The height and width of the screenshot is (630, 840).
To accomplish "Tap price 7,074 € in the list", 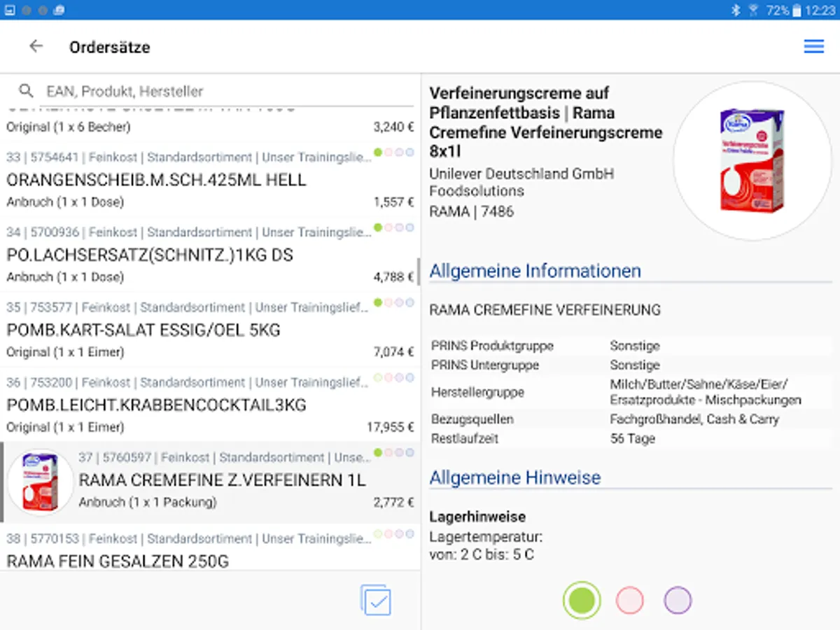I will (x=393, y=351).
